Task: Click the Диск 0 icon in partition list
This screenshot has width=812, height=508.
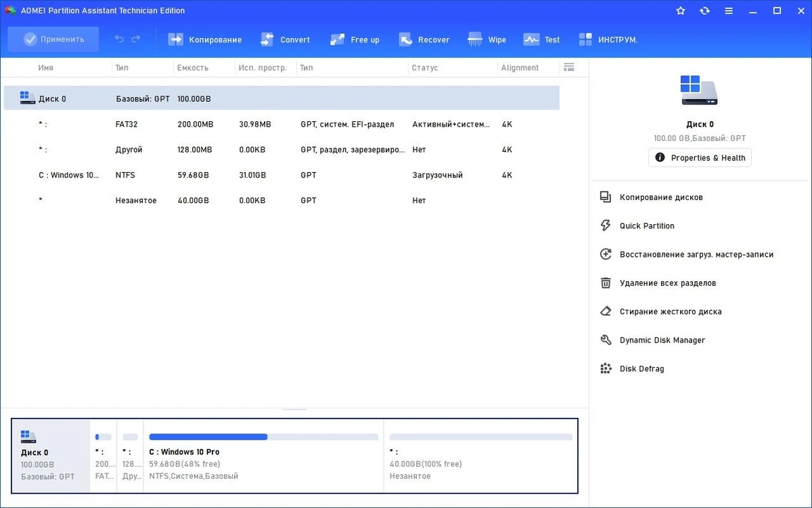Action: pos(28,98)
